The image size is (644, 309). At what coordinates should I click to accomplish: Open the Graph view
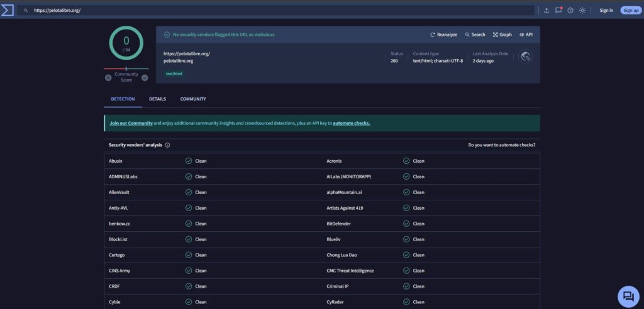point(502,35)
